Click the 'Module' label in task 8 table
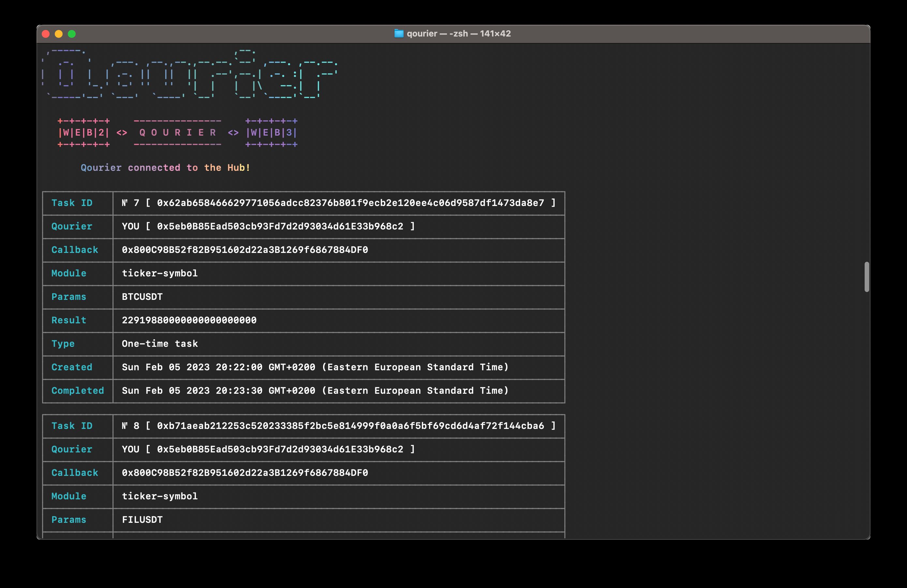The width and height of the screenshot is (907, 588). tap(69, 496)
